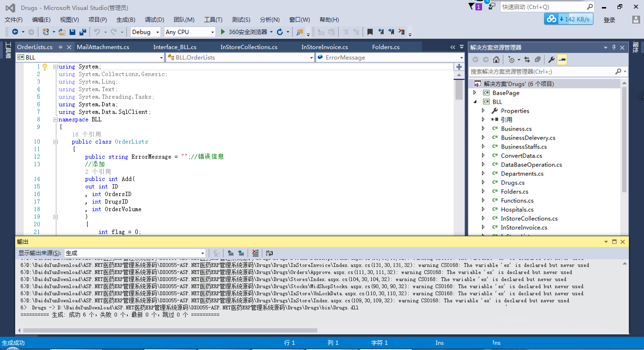Toggle word wrap in Output panel toolbar
This screenshot has width=644, height=350.
pyautogui.click(x=269, y=253)
